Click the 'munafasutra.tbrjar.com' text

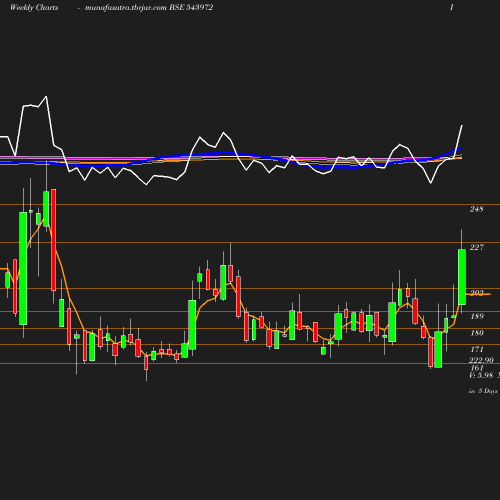click(126, 8)
